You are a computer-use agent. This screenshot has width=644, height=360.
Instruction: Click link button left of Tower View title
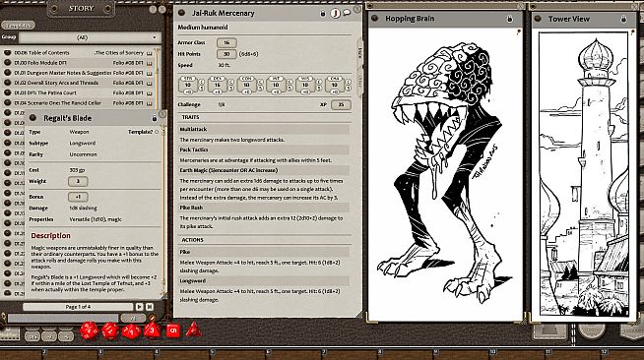(538, 19)
